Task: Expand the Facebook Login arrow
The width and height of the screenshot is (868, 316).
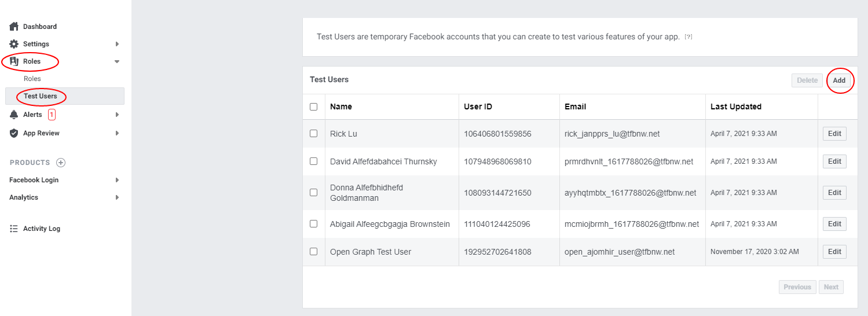Action: [117, 180]
